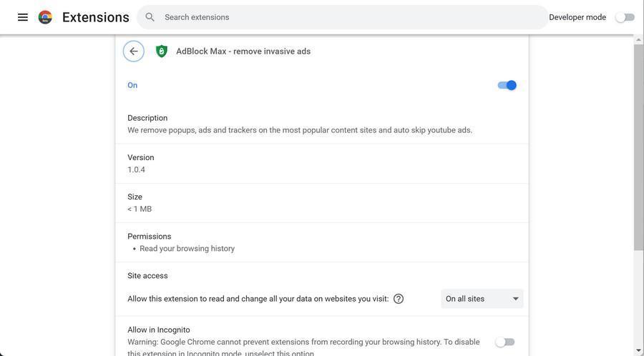Click the Developer mode label

point(577,17)
